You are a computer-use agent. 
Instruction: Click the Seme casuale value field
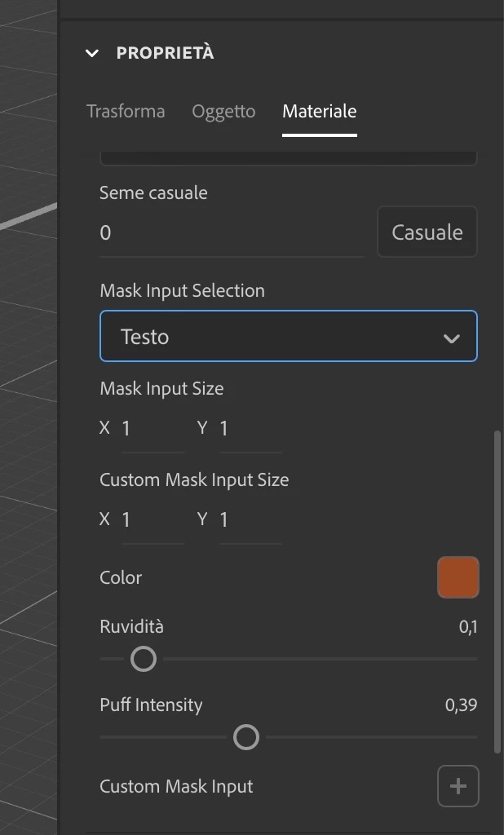(x=231, y=233)
